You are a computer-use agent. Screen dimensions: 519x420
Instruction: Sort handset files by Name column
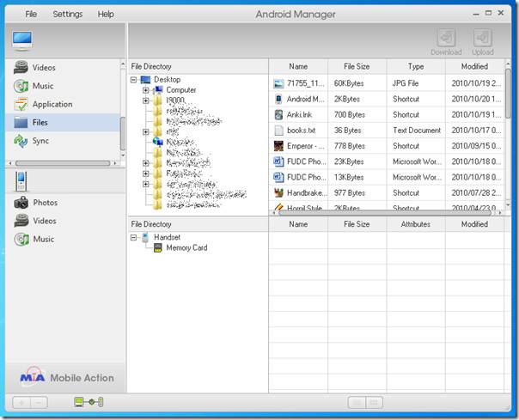[x=298, y=224]
